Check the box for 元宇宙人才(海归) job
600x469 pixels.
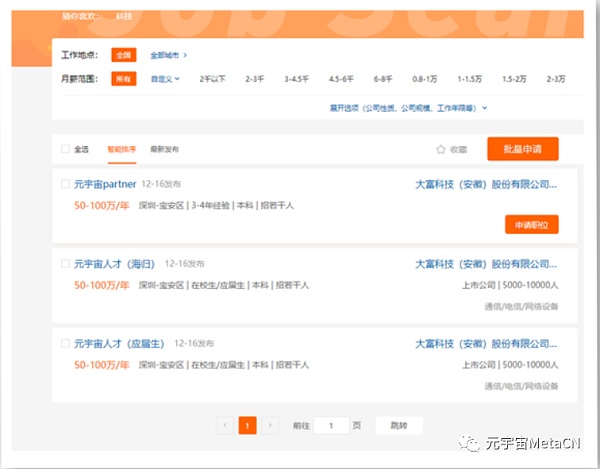66,265
